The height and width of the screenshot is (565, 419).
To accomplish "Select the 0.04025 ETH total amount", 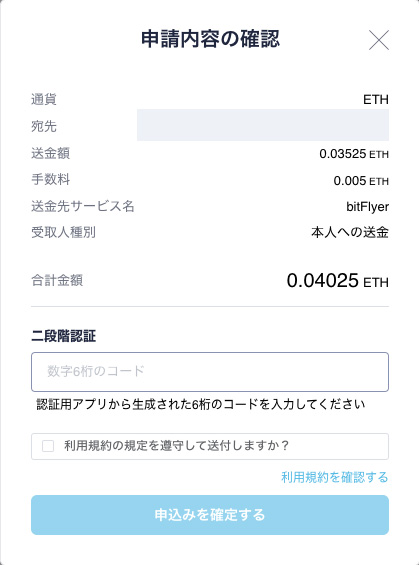I will (x=338, y=281).
